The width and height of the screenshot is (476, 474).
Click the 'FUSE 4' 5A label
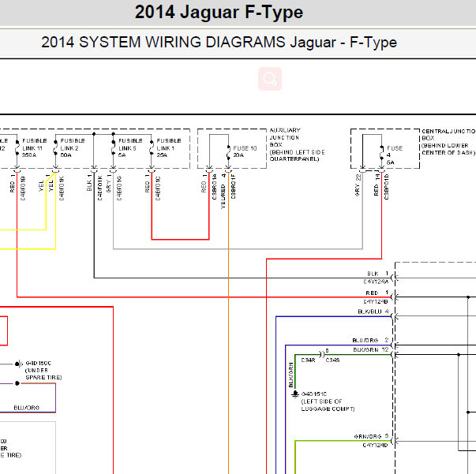tap(395, 155)
